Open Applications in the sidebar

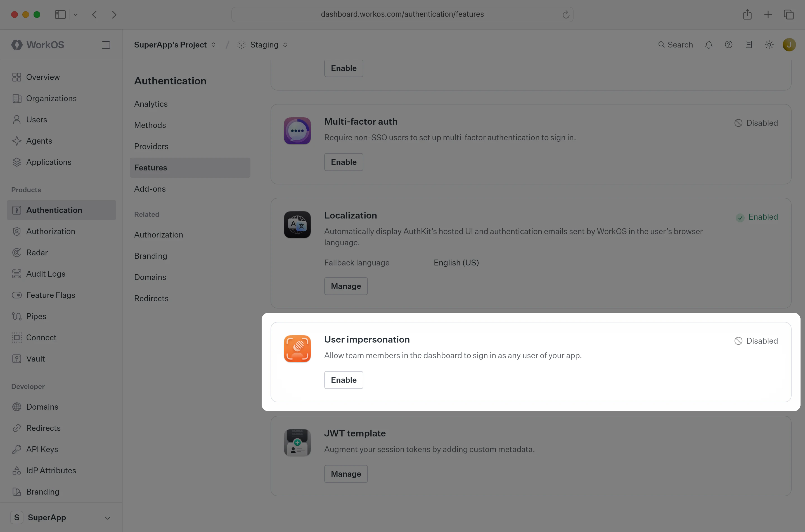click(61, 162)
